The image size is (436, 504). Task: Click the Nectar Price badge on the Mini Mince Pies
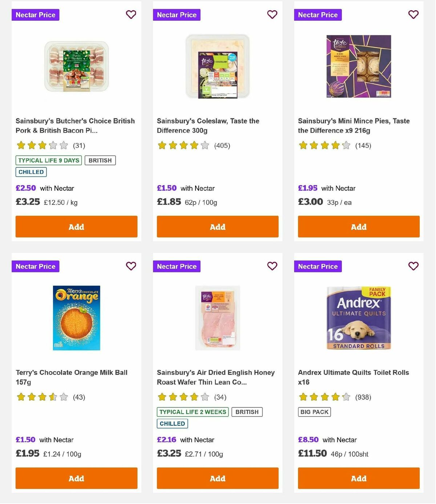(x=318, y=15)
